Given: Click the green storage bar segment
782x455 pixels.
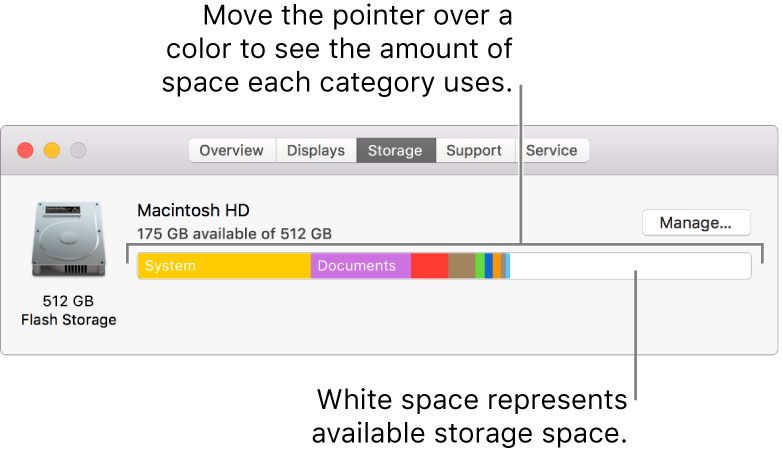Looking at the screenshot, I should (x=480, y=266).
